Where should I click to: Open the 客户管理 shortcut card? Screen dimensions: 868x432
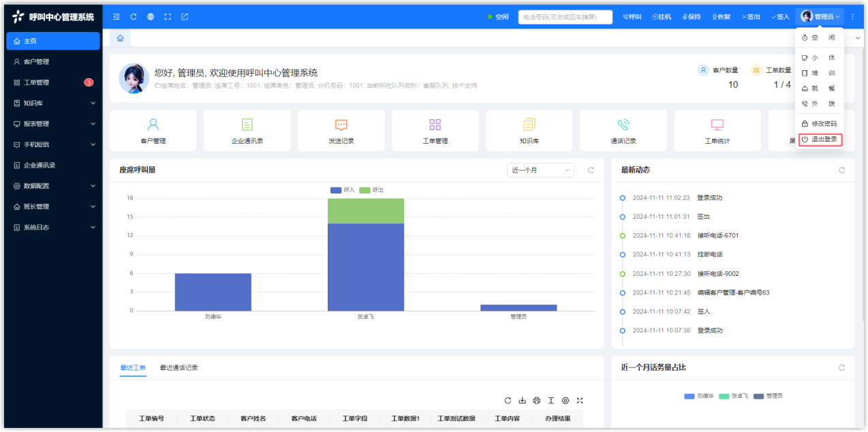click(153, 131)
